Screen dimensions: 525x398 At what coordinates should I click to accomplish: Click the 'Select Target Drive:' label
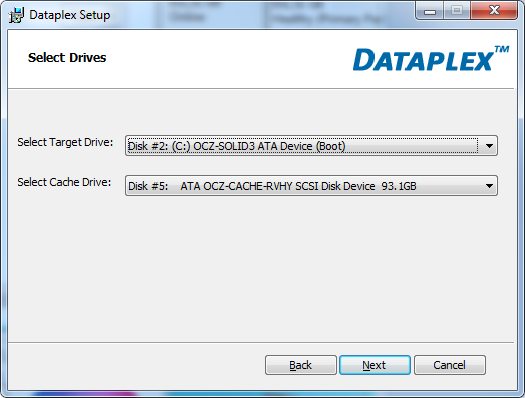[65, 142]
